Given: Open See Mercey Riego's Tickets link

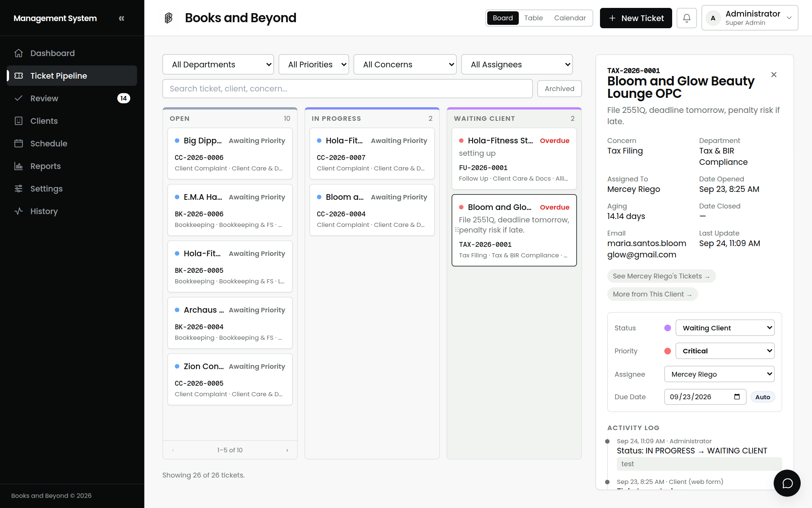Looking at the screenshot, I should pos(661,276).
